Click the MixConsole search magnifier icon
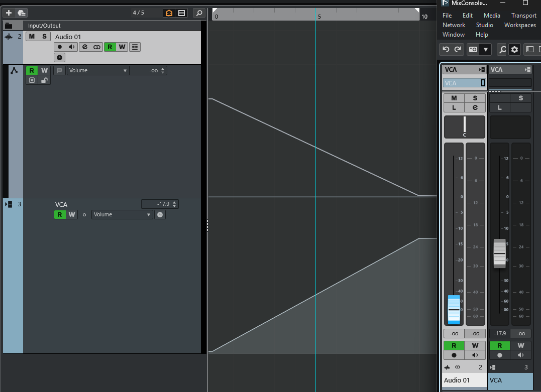This screenshot has width=541, height=392. pyautogui.click(x=502, y=49)
